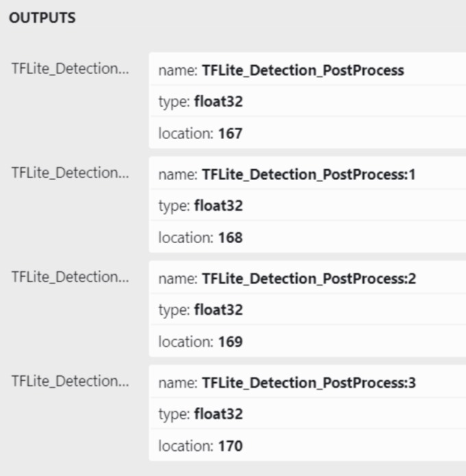This screenshot has width=466, height=476.
Task: Select the name value TFLite_Detection_PostProcess without suffix
Action: point(303,71)
